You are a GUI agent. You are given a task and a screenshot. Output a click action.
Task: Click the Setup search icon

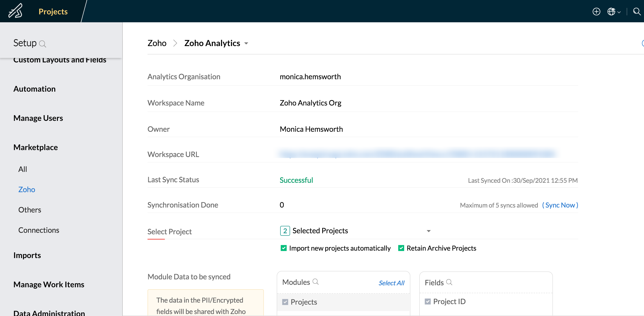[x=43, y=44]
